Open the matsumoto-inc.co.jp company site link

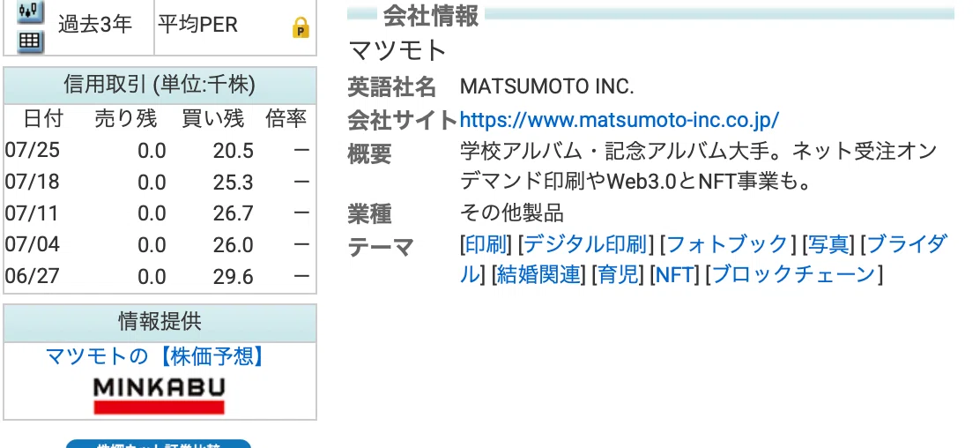pos(620,120)
